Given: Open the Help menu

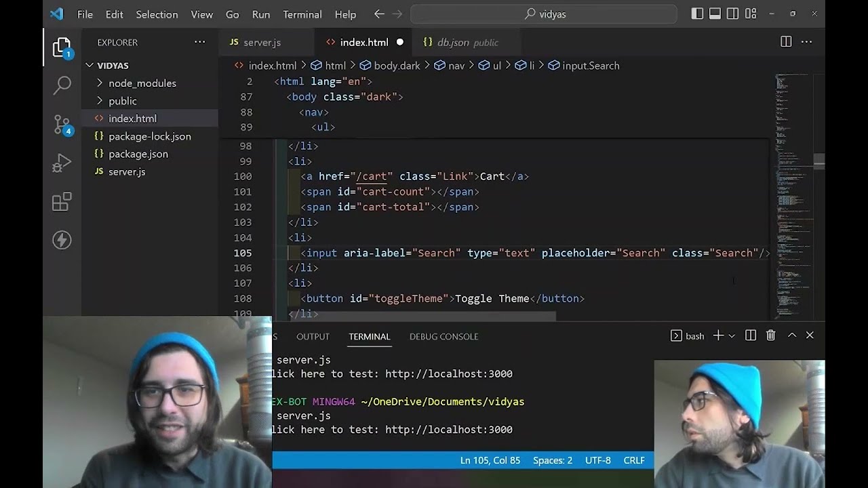Looking at the screenshot, I should (x=345, y=14).
